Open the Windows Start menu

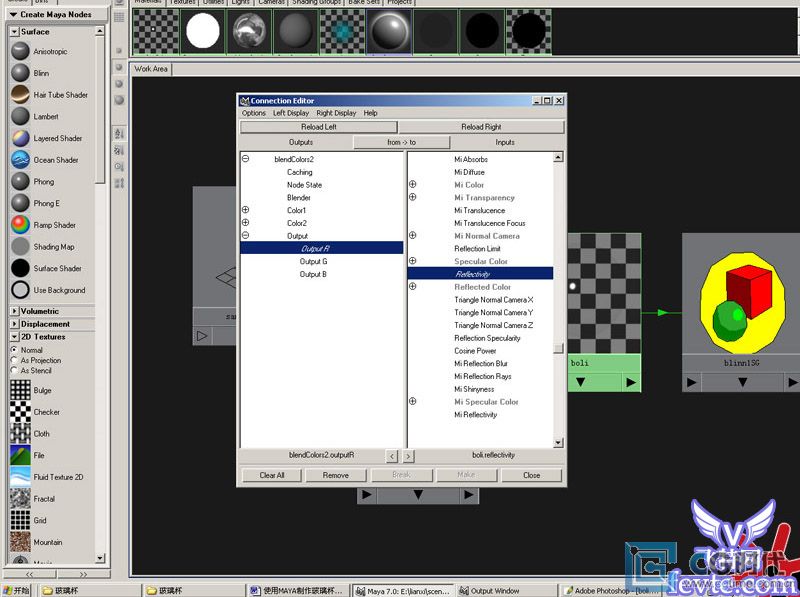point(16,590)
